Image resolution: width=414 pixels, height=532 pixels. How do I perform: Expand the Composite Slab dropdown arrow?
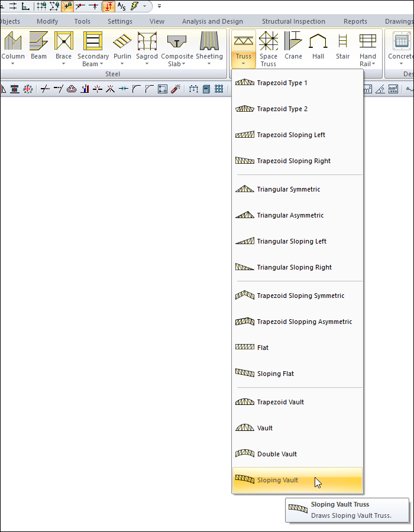[183, 64]
